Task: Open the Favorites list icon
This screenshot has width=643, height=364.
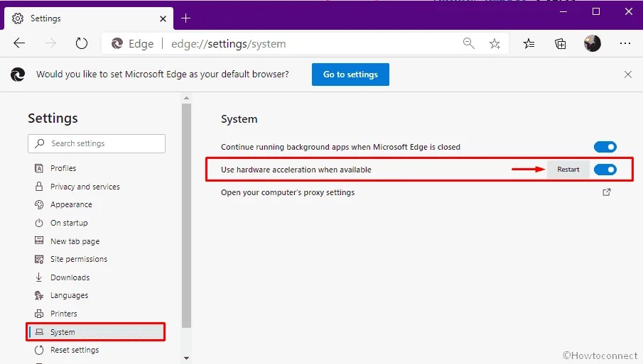Action: 529,43
